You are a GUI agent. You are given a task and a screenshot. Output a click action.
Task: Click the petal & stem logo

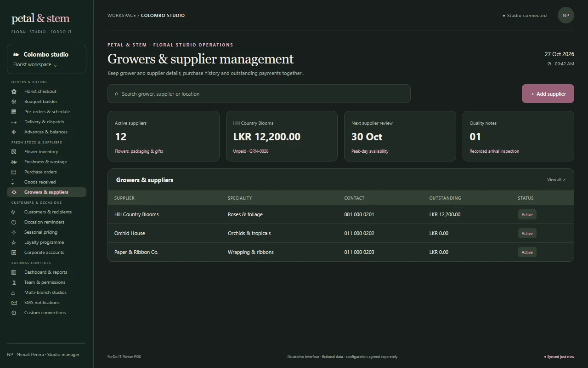pos(40,19)
